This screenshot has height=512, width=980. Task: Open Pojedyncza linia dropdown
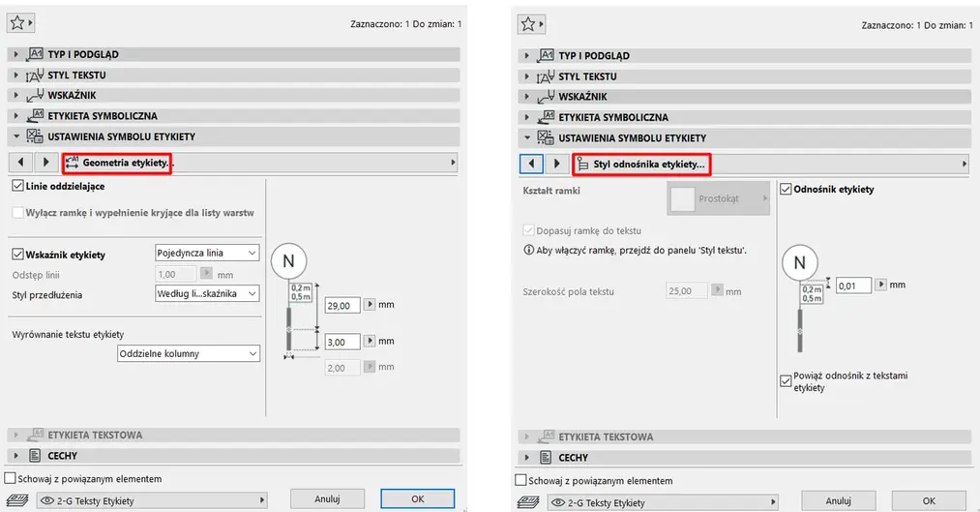pos(207,253)
